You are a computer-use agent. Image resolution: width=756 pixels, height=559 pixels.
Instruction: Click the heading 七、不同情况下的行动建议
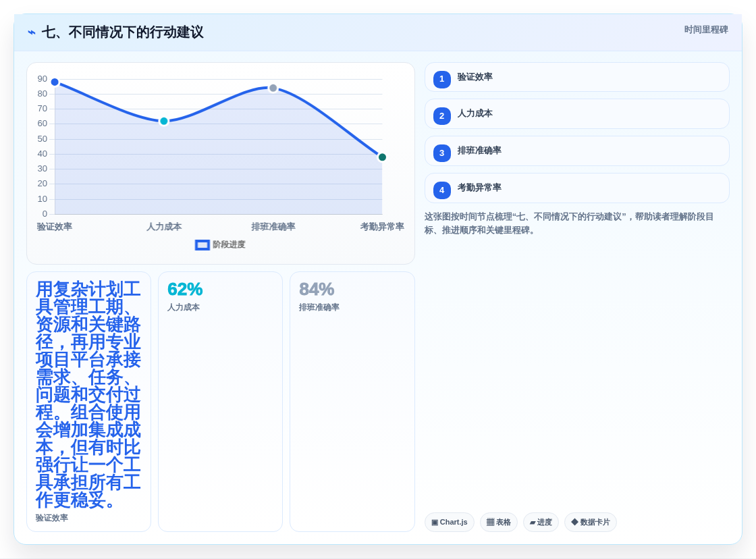pos(122,32)
